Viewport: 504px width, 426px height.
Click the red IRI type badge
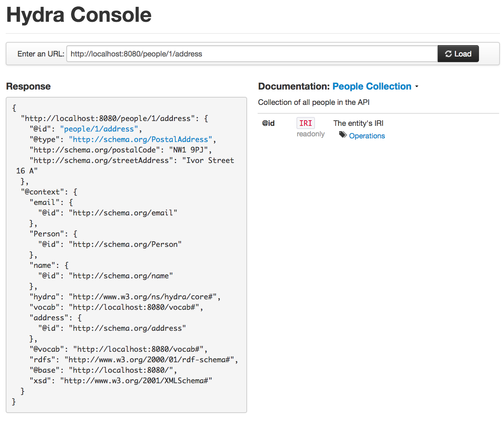(305, 123)
